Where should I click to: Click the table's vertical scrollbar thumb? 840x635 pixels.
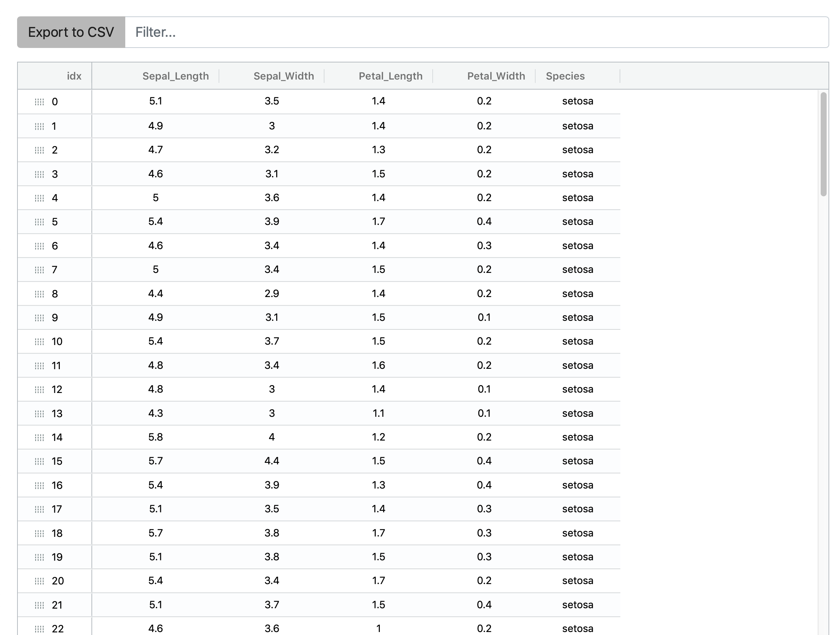click(823, 144)
